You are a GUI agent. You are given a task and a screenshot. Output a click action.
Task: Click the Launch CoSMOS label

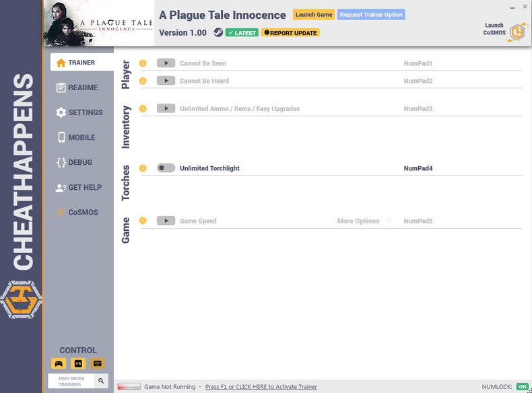coord(494,29)
